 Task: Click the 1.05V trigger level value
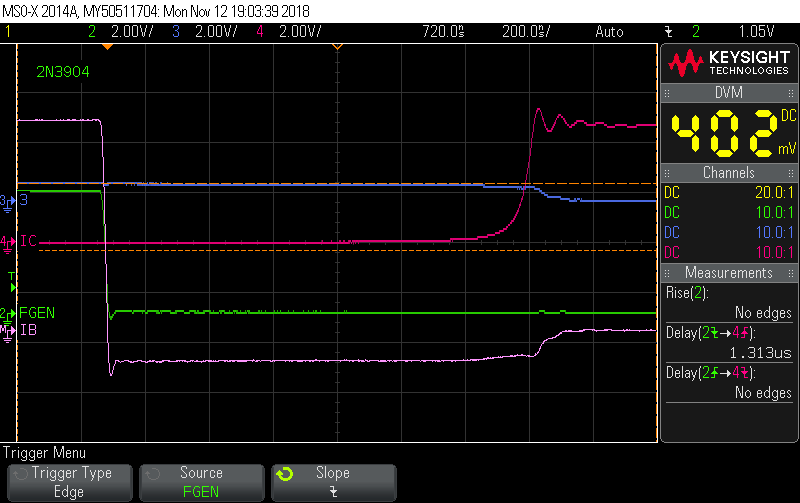757,32
